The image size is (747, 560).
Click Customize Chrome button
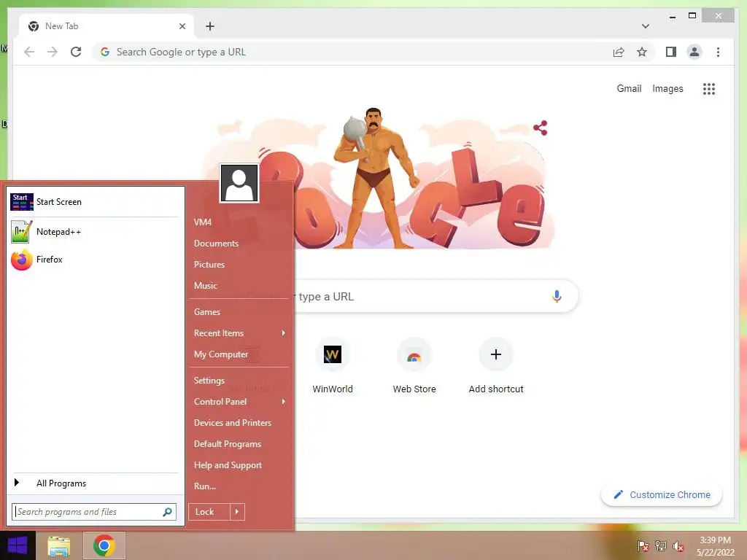point(662,495)
